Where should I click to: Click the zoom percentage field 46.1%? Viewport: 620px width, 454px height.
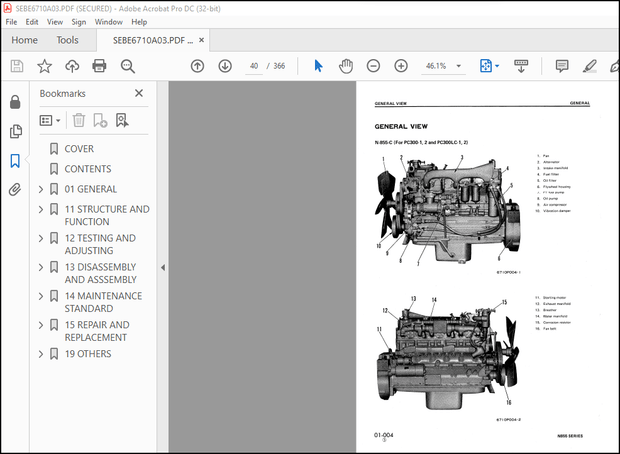coord(436,66)
